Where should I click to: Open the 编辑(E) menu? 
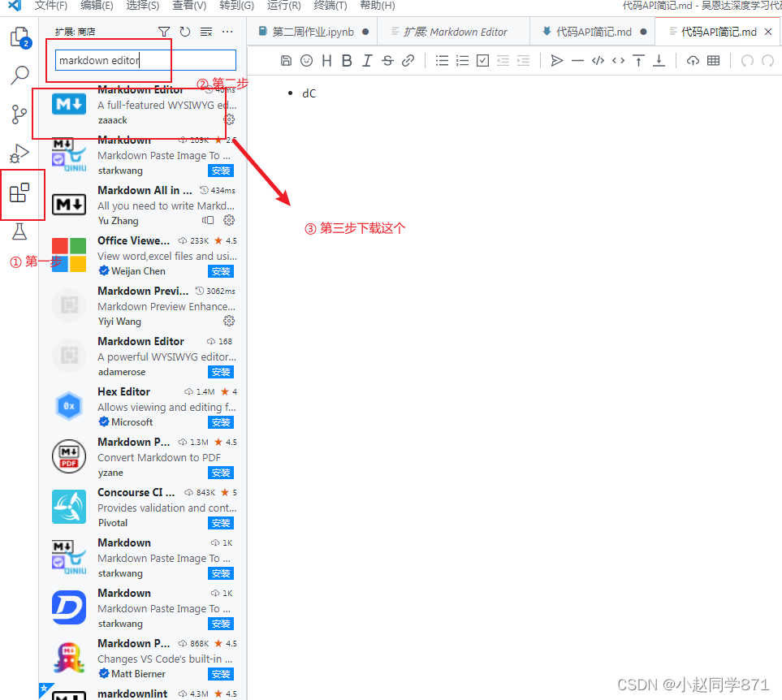tap(97, 6)
